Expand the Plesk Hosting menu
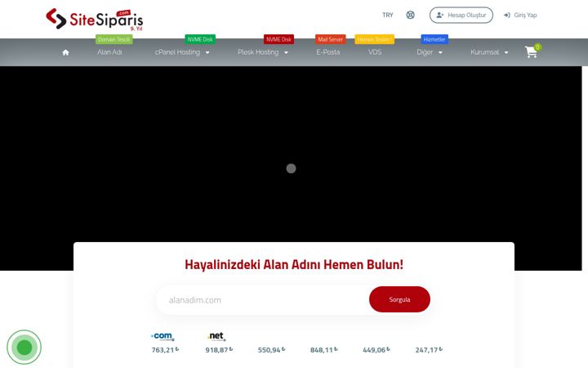The image size is (588, 368). [263, 52]
